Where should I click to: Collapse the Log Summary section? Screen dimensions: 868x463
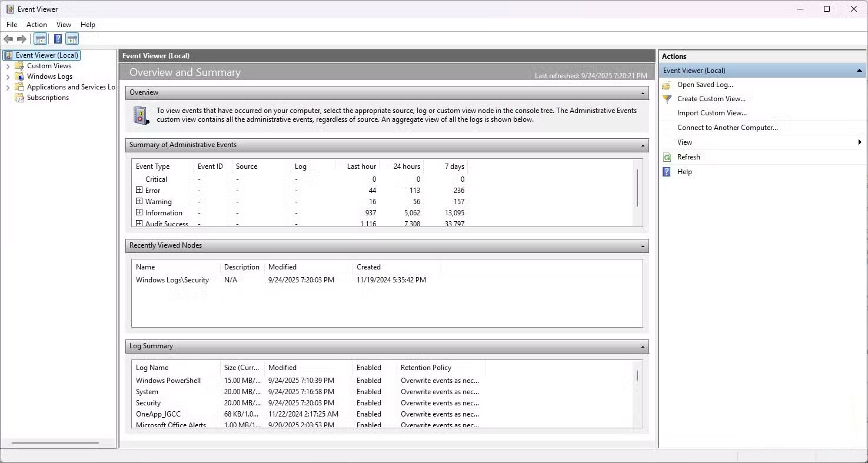coord(643,347)
